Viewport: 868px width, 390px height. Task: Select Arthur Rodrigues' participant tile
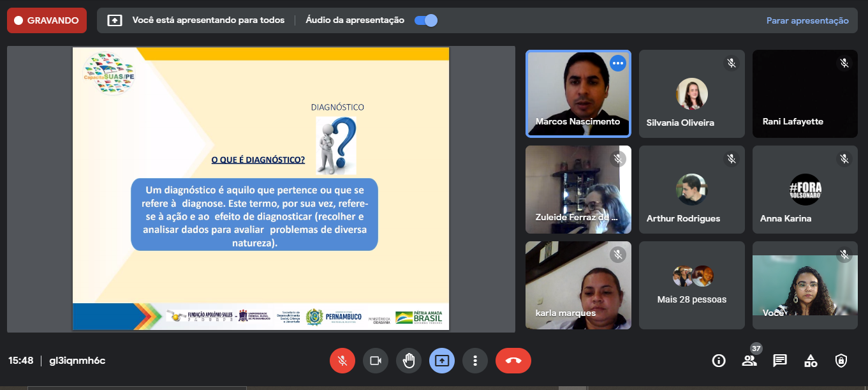tap(691, 190)
